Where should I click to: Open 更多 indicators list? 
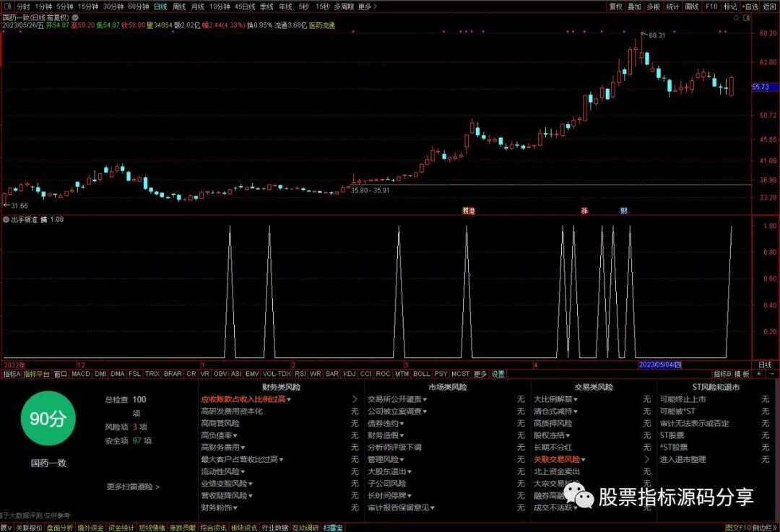(480, 374)
